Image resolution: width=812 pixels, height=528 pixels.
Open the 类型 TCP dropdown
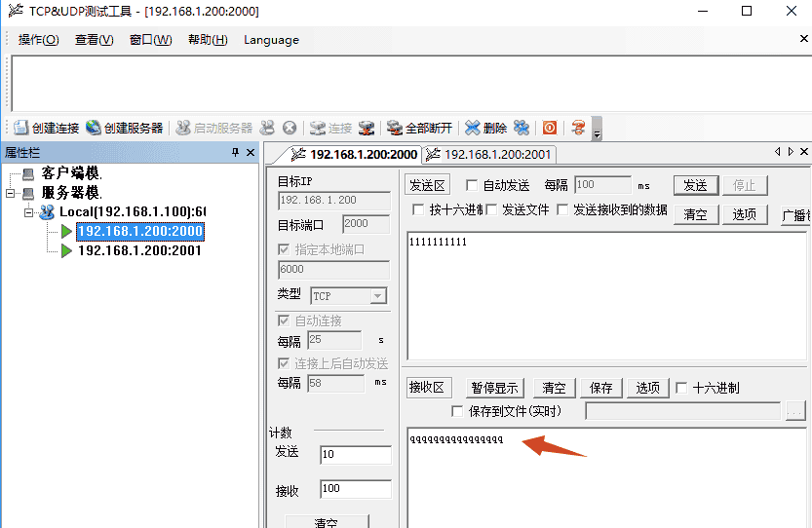point(378,295)
